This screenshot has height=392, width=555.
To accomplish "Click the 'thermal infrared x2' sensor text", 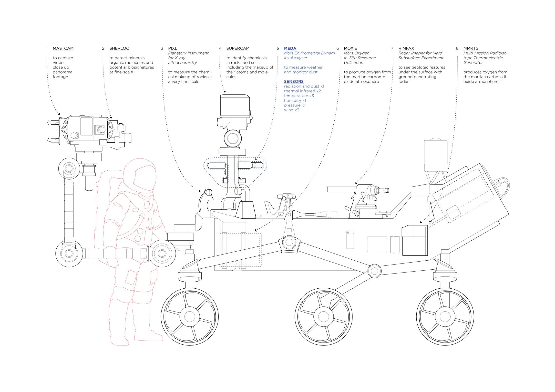I will [302, 91].
